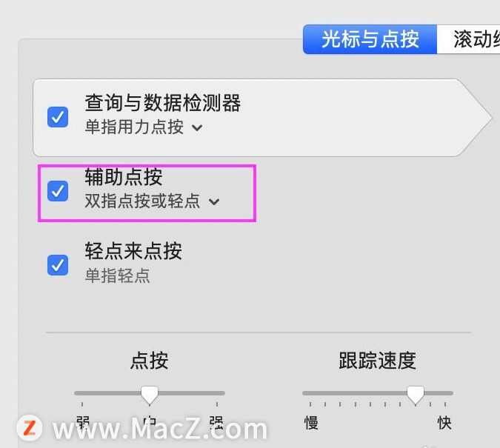
Task: Toggle the 辅助点按 checkbox
Action: [58, 191]
